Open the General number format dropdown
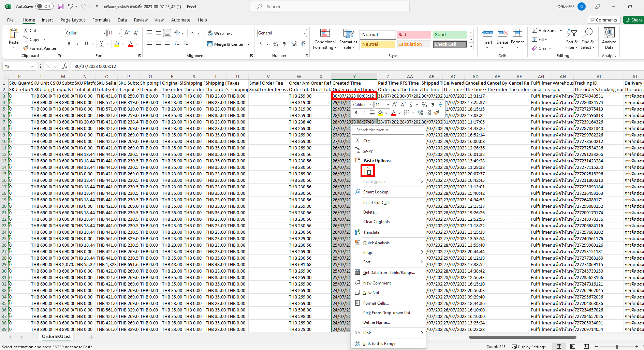The width and height of the screenshot is (644, 350). pyautogui.click(x=305, y=33)
